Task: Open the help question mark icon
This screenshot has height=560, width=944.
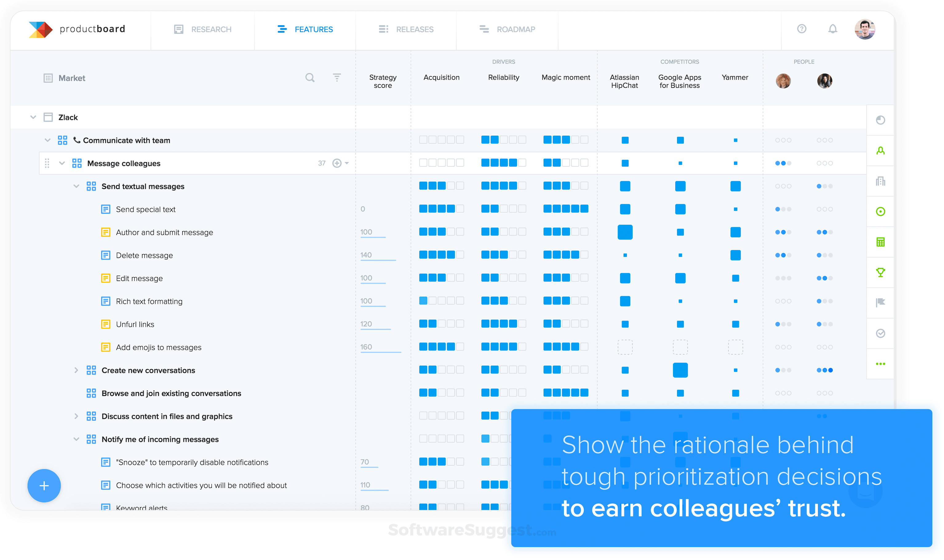Action: click(802, 29)
